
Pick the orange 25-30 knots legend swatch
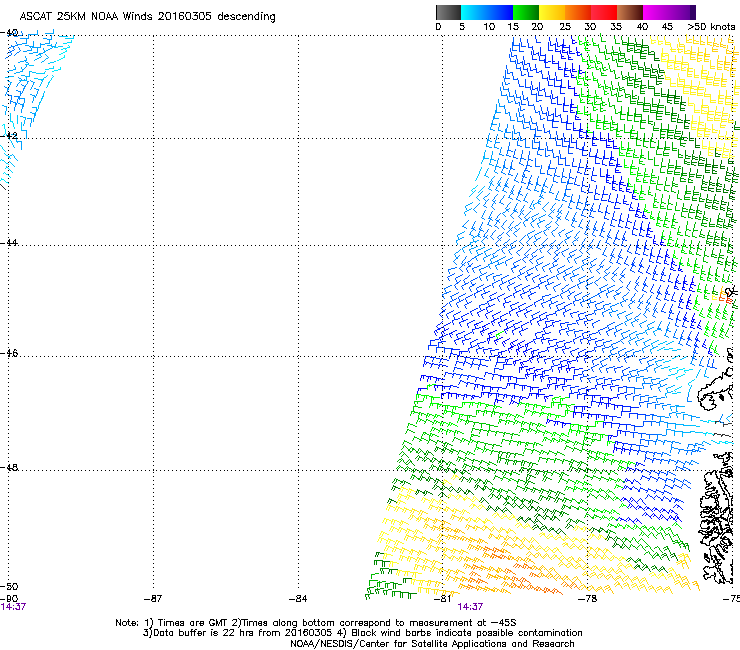(x=578, y=12)
